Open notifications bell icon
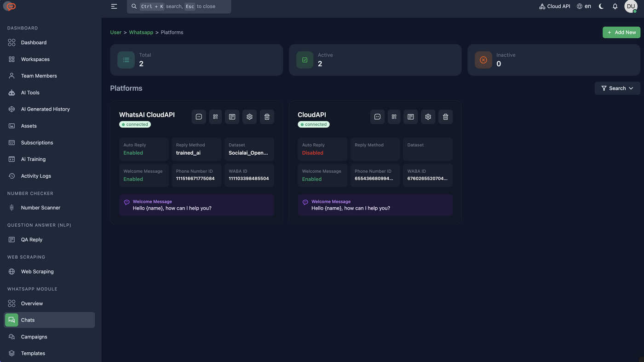The width and height of the screenshot is (644, 362). click(x=615, y=6)
